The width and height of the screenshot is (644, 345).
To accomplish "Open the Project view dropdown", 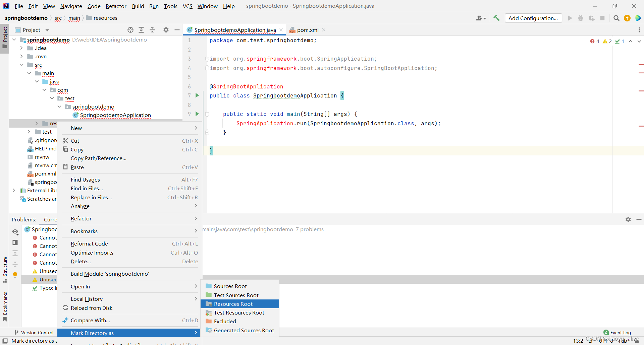I will click(x=47, y=30).
